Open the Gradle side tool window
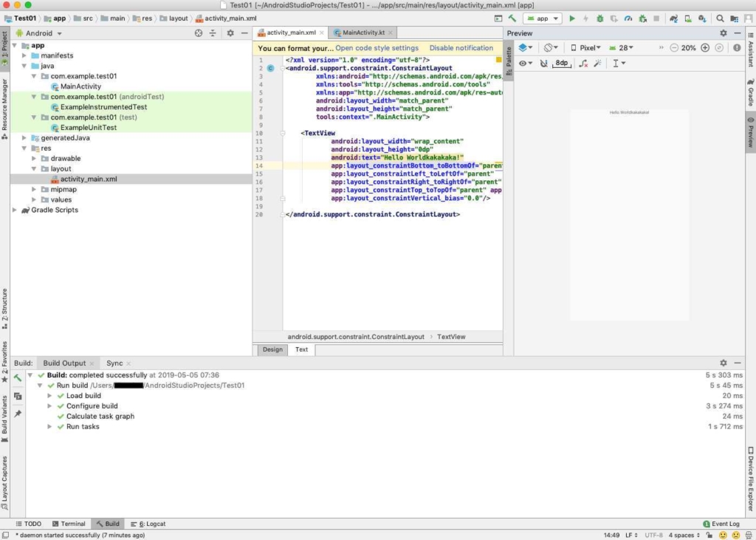The width and height of the screenshot is (756, 540). click(x=751, y=92)
